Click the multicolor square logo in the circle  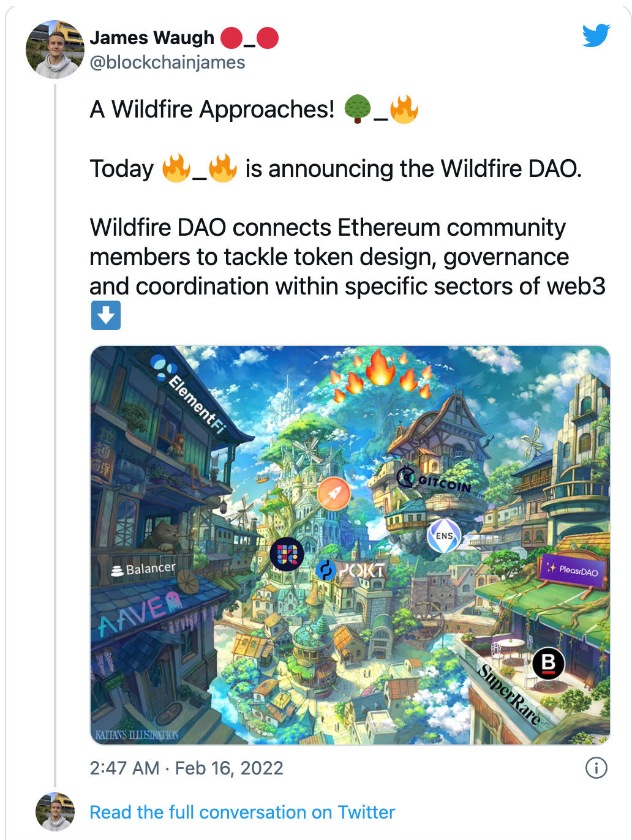(x=287, y=554)
